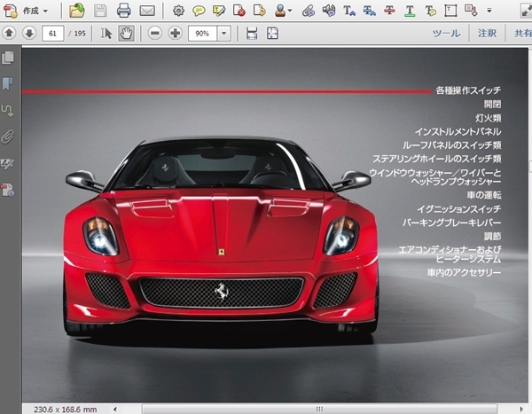This screenshot has width=532, height=414.
Task: Click the Save floppy disk icon
Action: tap(100, 11)
